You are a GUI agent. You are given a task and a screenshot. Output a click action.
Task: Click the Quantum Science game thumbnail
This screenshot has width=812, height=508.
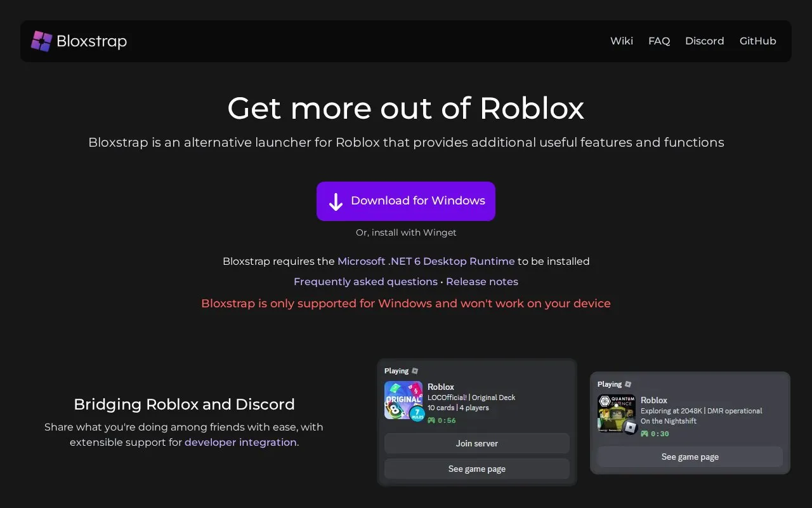click(617, 413)
